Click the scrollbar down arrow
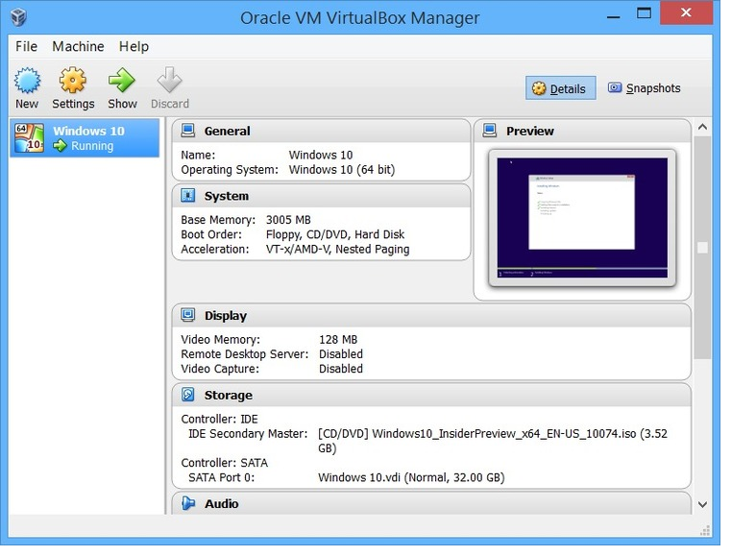Viewport: 756px width, 556px height. 702,504
